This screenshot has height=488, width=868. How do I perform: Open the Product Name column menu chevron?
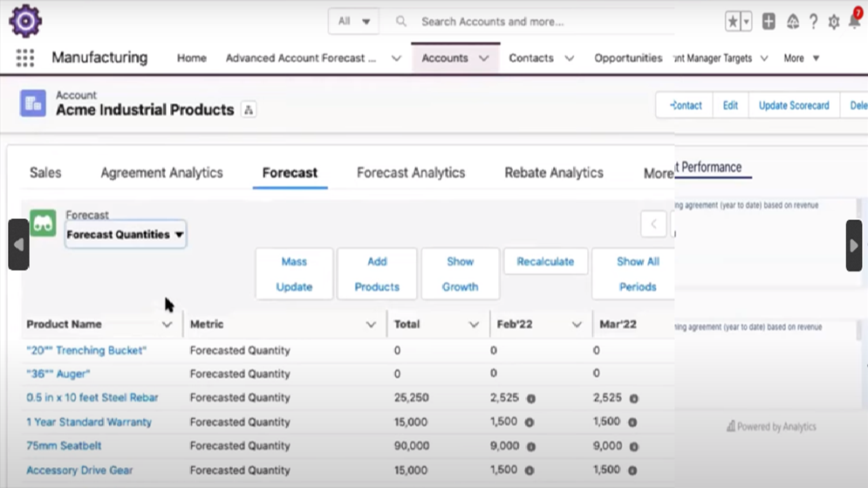167,325
